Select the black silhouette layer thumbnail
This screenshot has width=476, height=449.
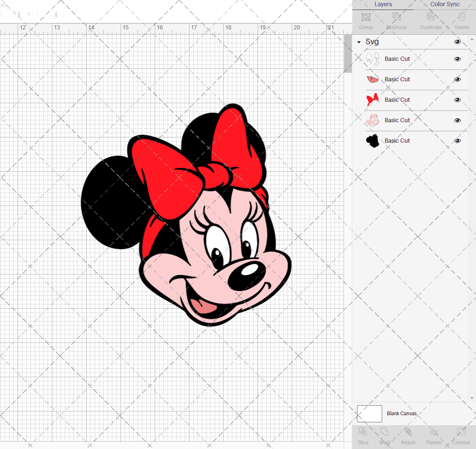pos(373,141)
